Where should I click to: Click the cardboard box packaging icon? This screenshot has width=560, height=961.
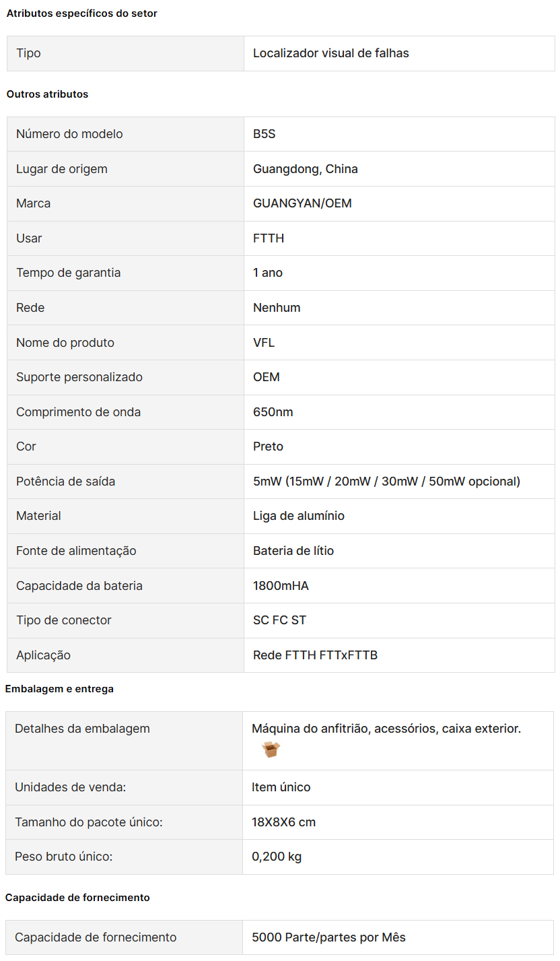point(271,750)
